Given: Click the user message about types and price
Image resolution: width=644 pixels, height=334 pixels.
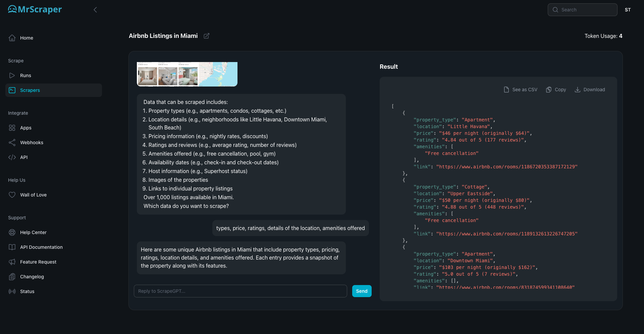Looking at the screenshot, I should point(290,228).
